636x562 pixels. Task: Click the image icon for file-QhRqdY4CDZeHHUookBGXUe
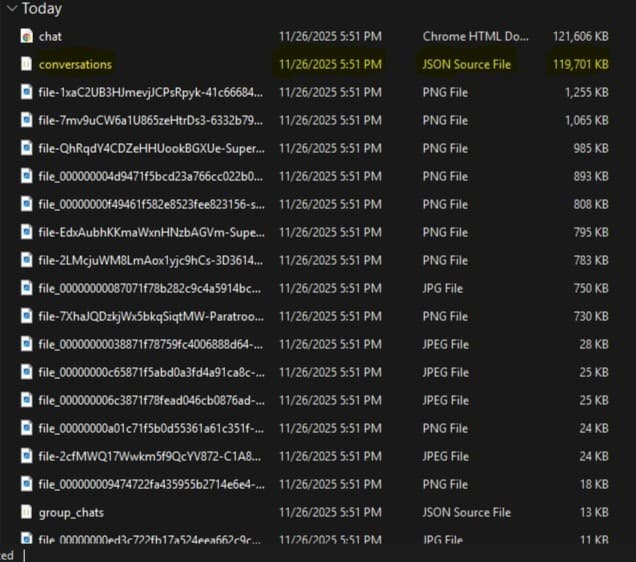click(27, 148)
